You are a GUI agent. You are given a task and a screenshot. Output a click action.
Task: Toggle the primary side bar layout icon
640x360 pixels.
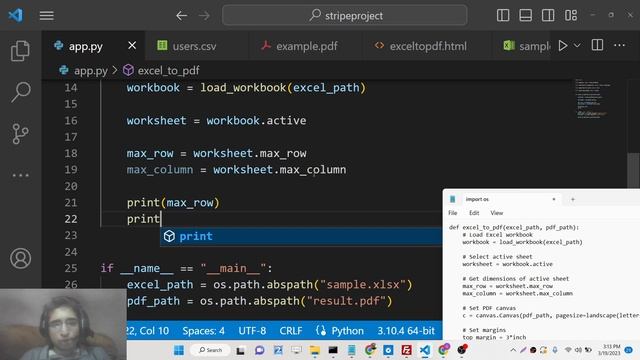[x=503, y=16]
